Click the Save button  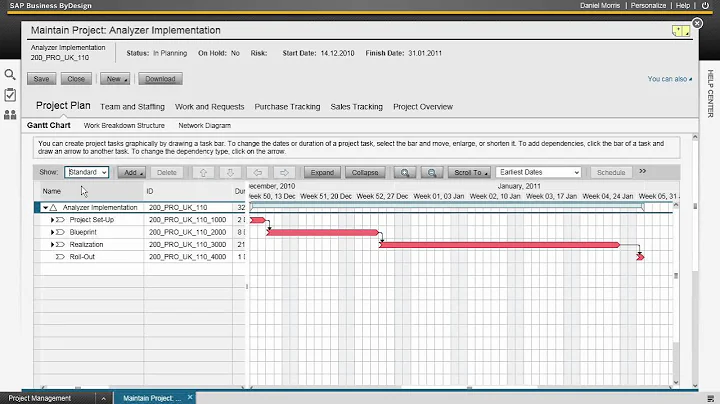41,79
